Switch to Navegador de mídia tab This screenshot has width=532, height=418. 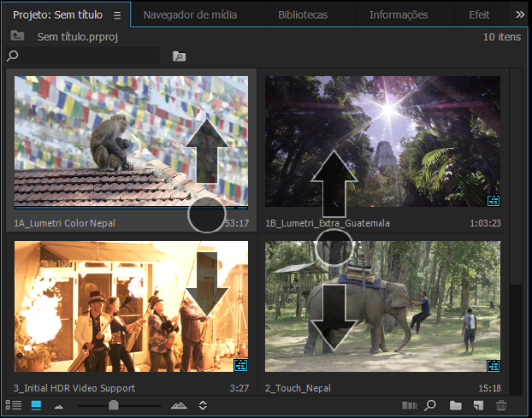tap(190, 15)
